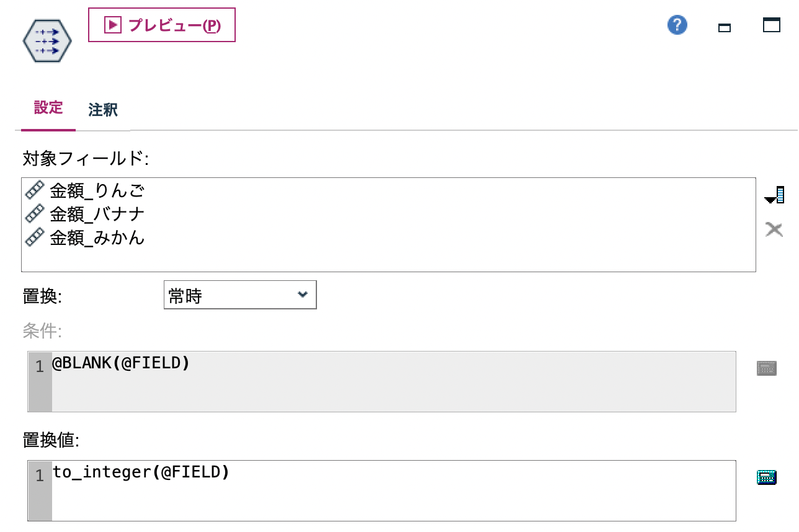Click the grayed-out calculator icon beside 条件
This screenshot has width=799, height=532.
[x=767, y=368]
